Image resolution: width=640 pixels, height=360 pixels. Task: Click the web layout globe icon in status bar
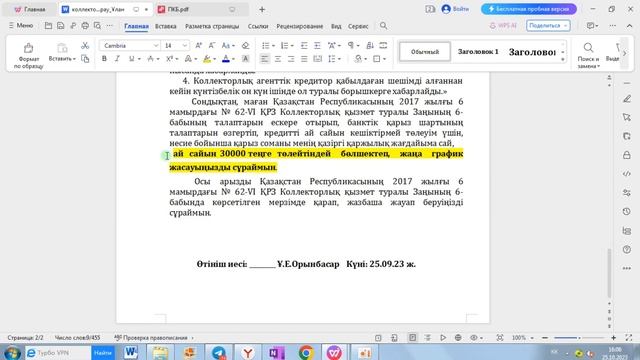458,338
